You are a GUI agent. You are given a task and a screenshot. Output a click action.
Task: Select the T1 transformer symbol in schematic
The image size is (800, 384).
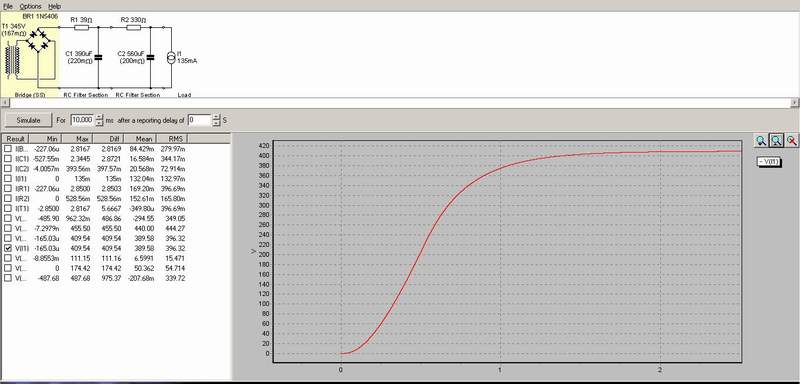[12, 60]
